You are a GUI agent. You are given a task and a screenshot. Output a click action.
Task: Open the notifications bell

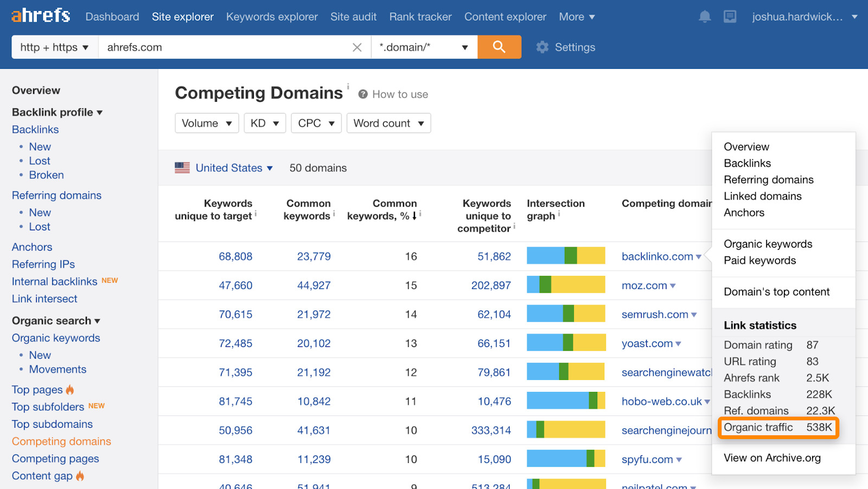click(x=704, y=16)
